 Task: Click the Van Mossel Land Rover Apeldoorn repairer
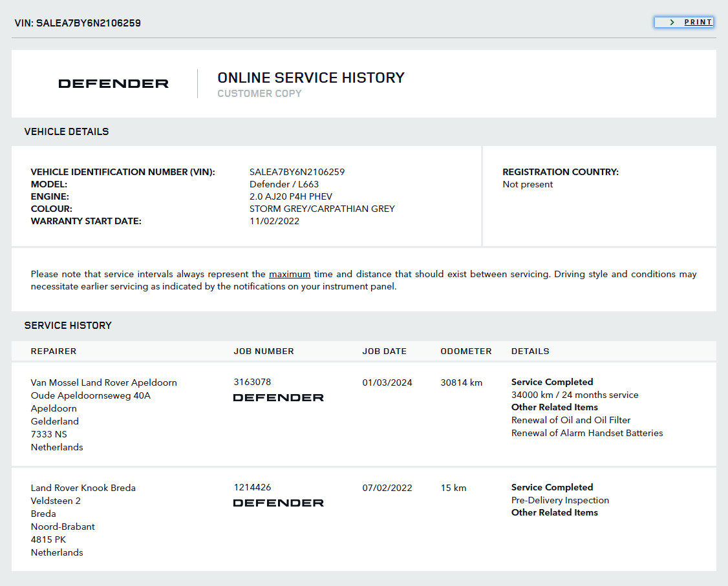point(103,382)
